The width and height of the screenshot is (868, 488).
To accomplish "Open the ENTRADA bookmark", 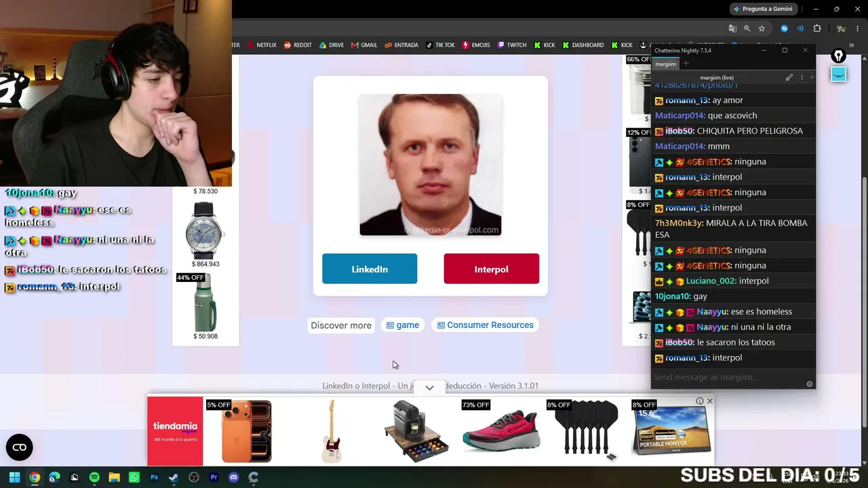I will 401,45.
